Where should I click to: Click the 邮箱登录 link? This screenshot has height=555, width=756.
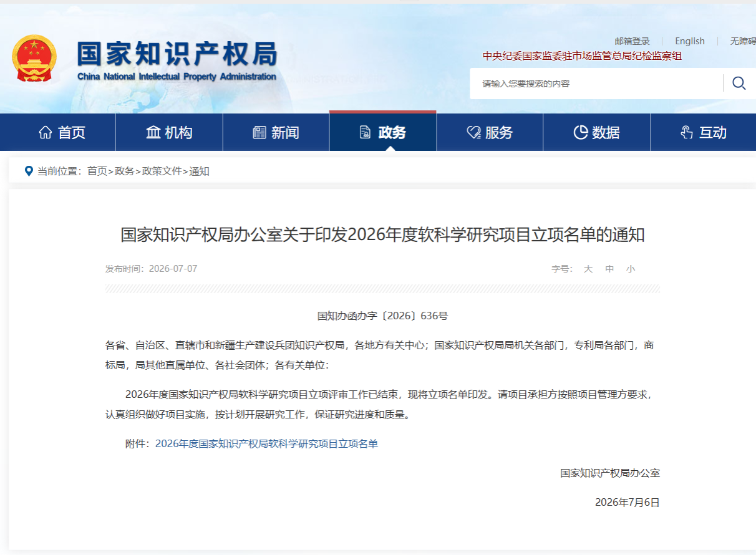coord(632,41)
